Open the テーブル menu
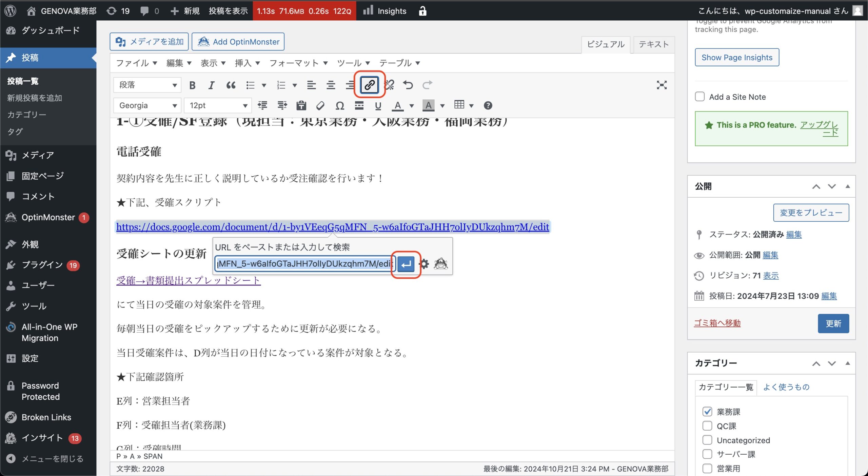 (399, 63)
